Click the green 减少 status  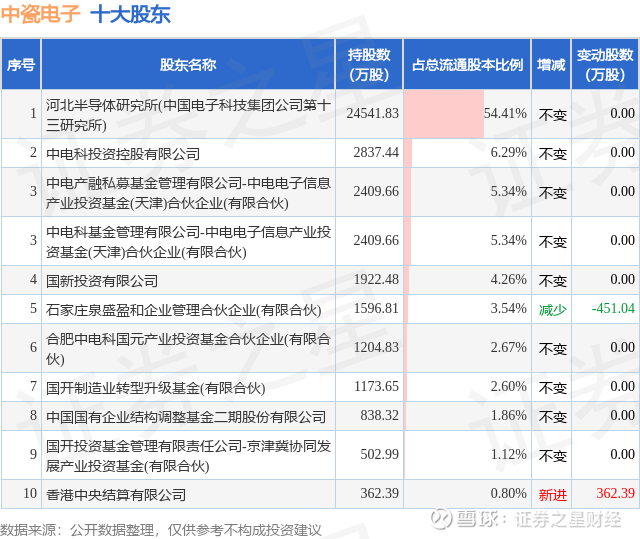[553, 310]
